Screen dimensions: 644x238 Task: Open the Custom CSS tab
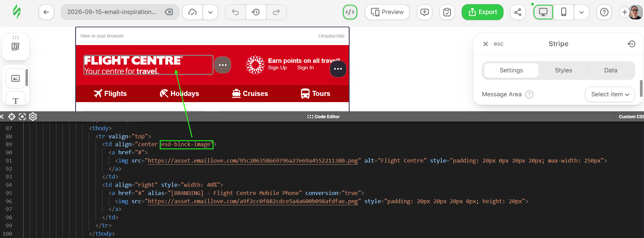631,117
